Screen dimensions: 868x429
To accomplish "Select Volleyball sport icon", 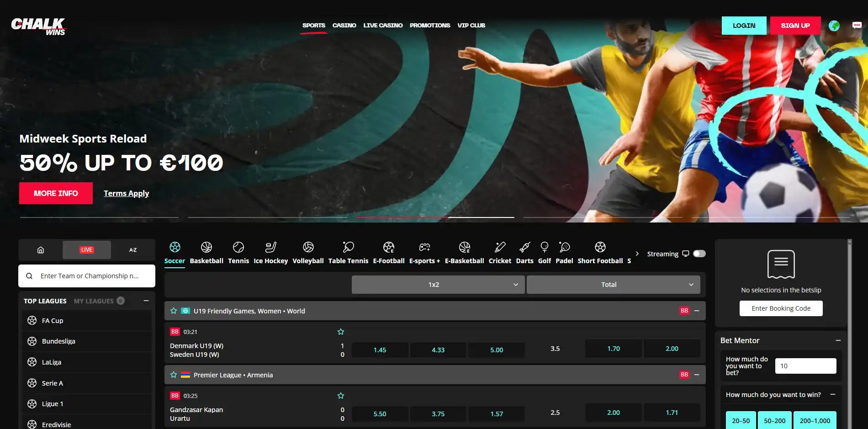I will [x=308, y=253].
